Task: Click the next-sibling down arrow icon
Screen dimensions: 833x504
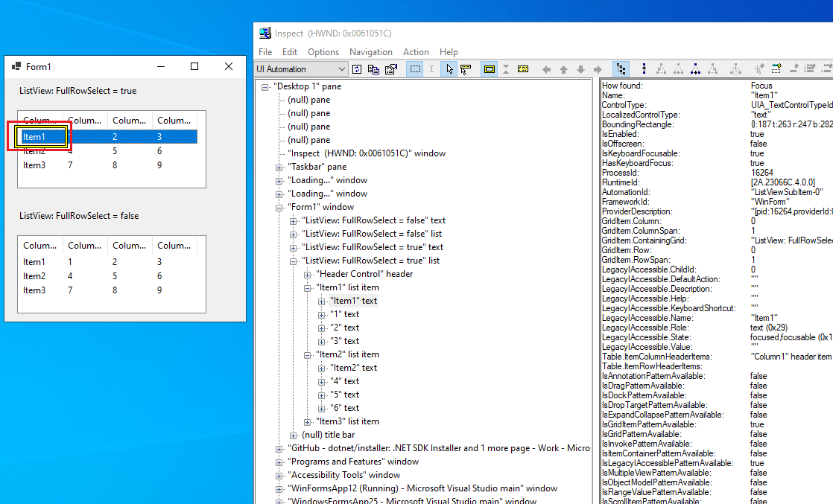Action: pyautogui.click(x=580, y=68)
